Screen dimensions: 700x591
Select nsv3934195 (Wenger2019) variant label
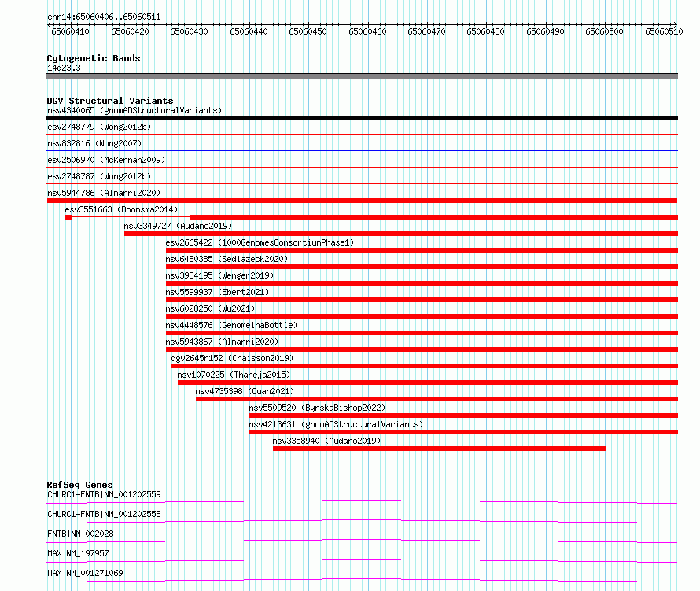tap(219, 275)
